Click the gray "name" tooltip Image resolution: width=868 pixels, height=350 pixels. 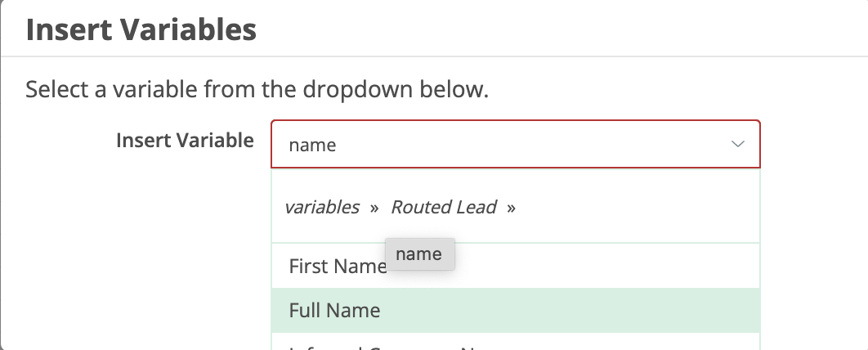[418, 254]
